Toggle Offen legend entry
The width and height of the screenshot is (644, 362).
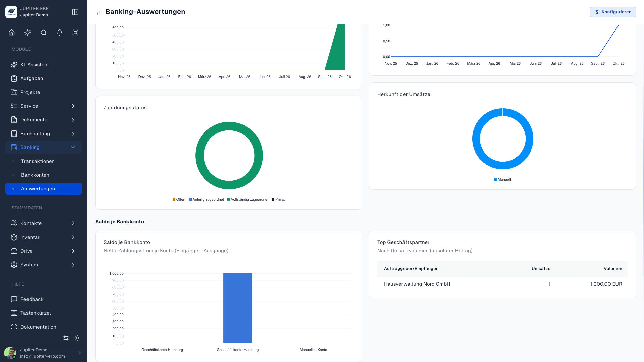point(179,199)
